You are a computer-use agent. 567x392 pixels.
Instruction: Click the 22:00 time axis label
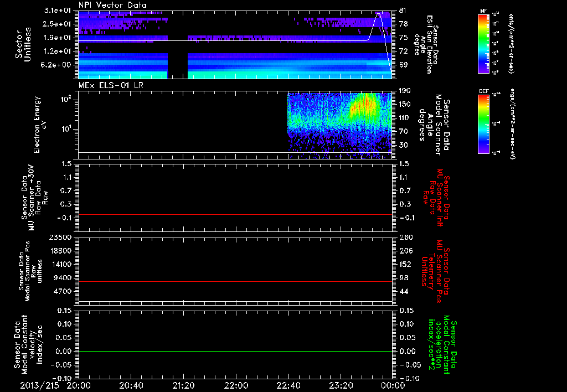pyautogui.click(x=236, y=385)
